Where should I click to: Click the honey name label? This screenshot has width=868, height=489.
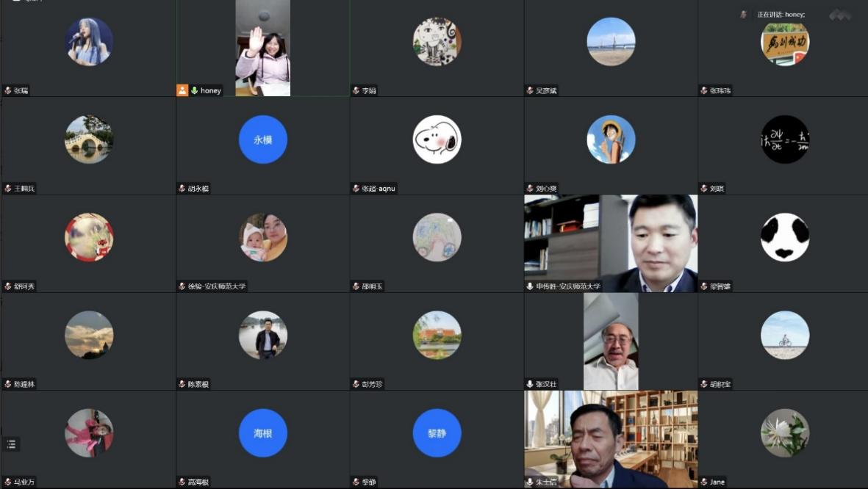click(x=211, y=90)
